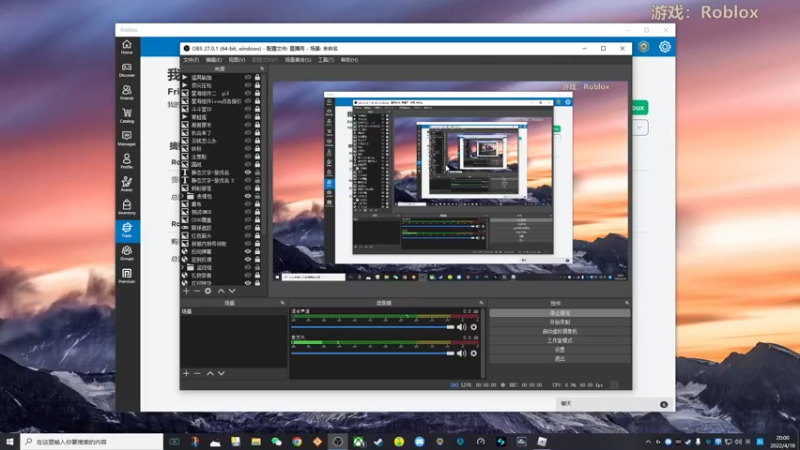Open Premium in the Roblox sidebar
The width and height of the screenshot is (800, 450).
(x=127, y=276)
